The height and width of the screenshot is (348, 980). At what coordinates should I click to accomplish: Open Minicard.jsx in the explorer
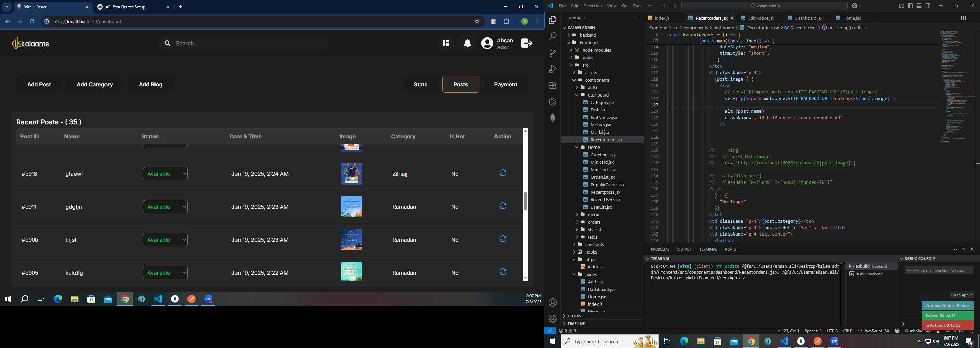tap(602, 162)
